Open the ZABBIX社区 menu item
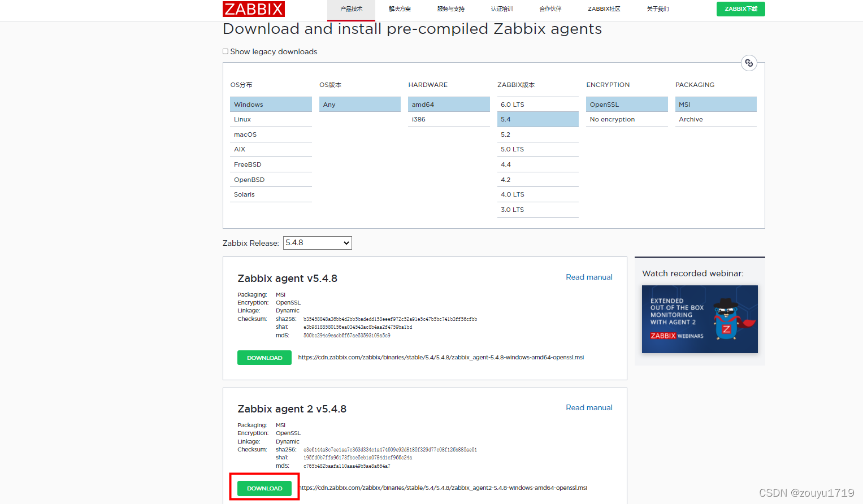This screenshot has width=863, height=504. 604,9
